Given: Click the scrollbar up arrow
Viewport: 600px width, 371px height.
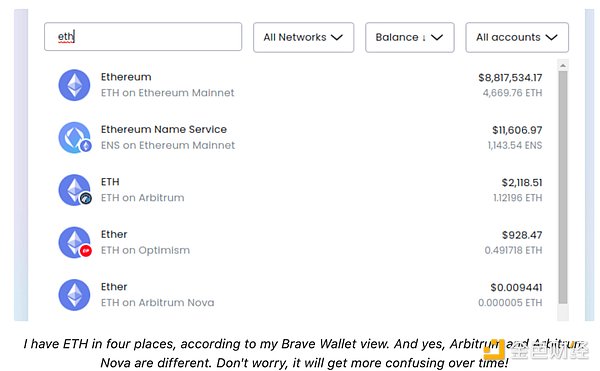Looking at the screenshot, I should pyautogui.click(x=563, y=65).
